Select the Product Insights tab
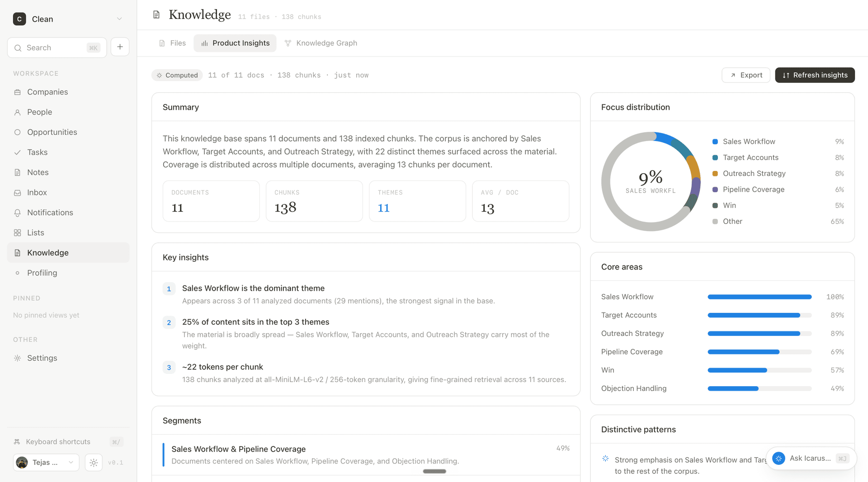 point(235,43)
